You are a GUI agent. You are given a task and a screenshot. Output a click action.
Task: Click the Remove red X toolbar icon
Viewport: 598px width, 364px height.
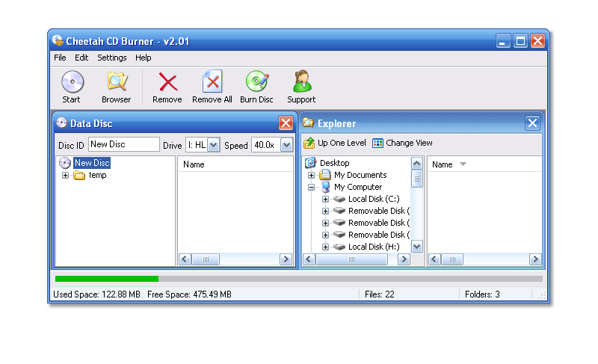[167, 82]
